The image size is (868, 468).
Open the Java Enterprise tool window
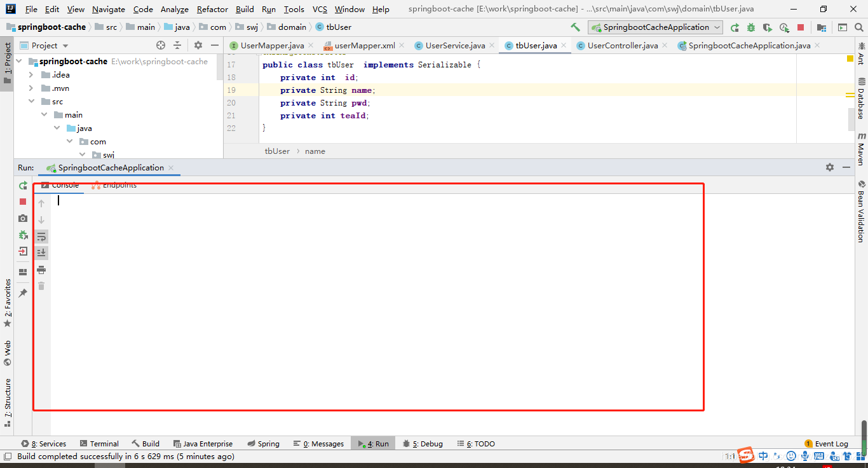203,444
